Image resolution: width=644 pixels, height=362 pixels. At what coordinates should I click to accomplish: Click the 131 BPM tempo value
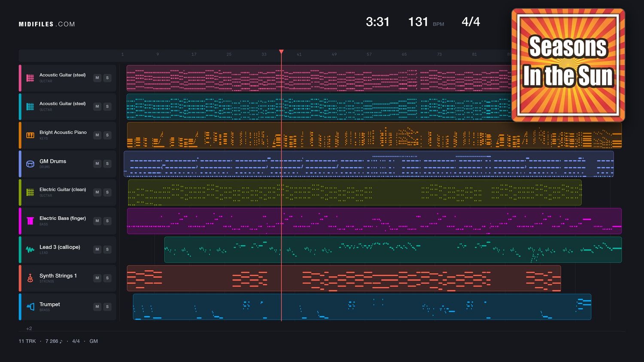click(x=418, y=22)
